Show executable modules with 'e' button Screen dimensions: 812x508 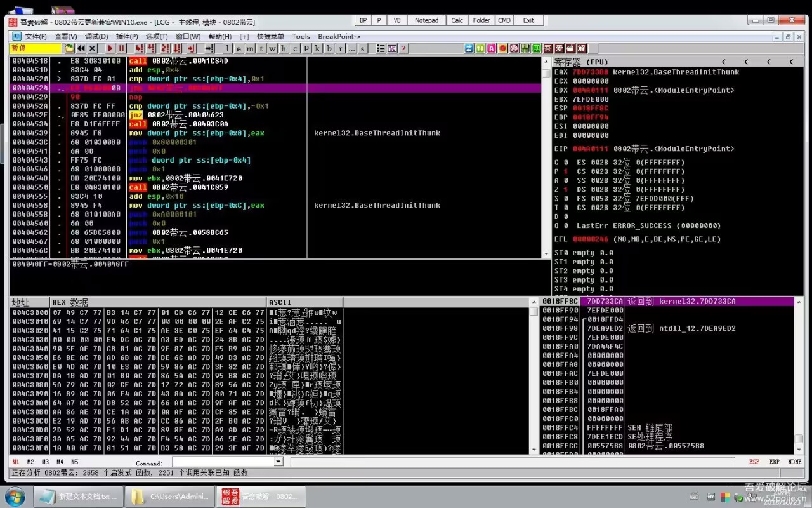pyautogui.click(x=239, y=48)
